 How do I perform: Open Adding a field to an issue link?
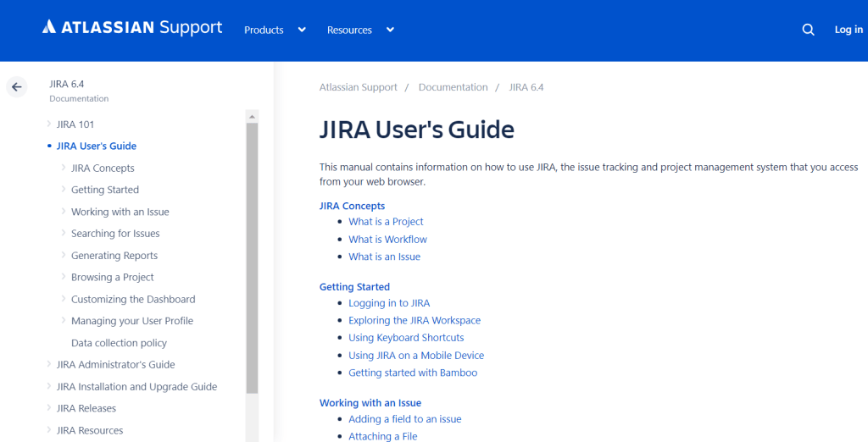coord(404,419)
